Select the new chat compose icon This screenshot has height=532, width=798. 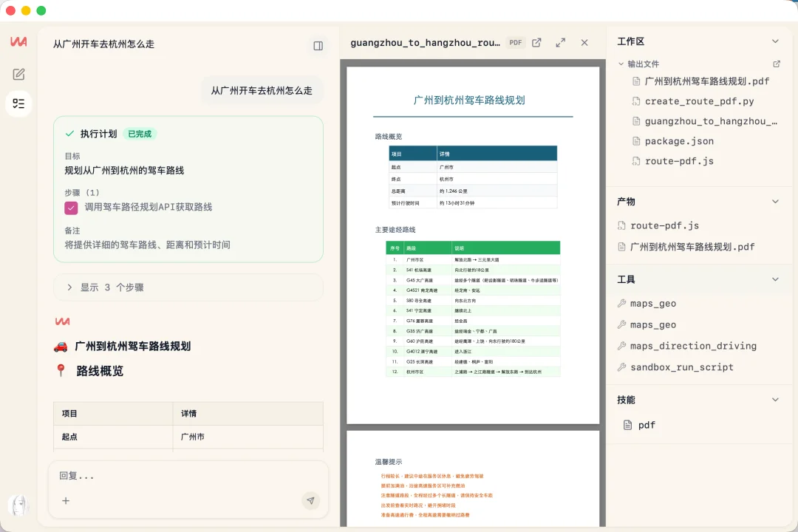click(x=18, y=74)
